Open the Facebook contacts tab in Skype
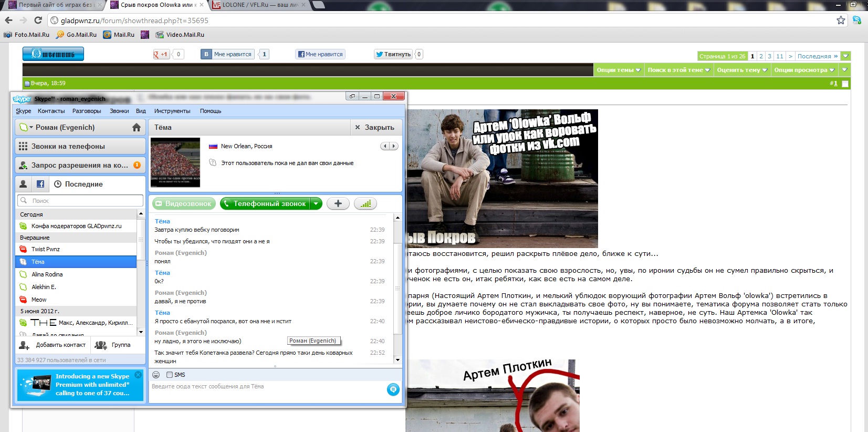Image resolution: width=868 pixels, height=432 pixels. (x=40, y=184)
